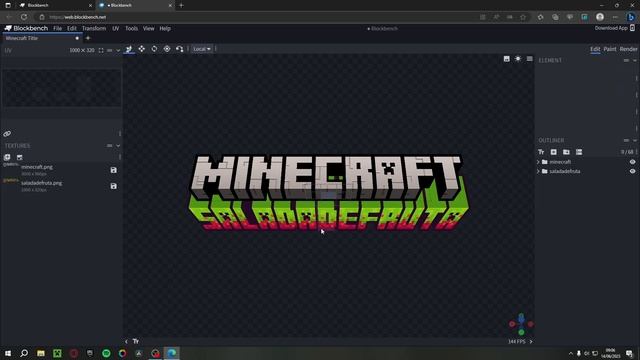Toggle more options in Outliner toolbar
Screen dimensions: 640x360
click(x=579, y=152)
